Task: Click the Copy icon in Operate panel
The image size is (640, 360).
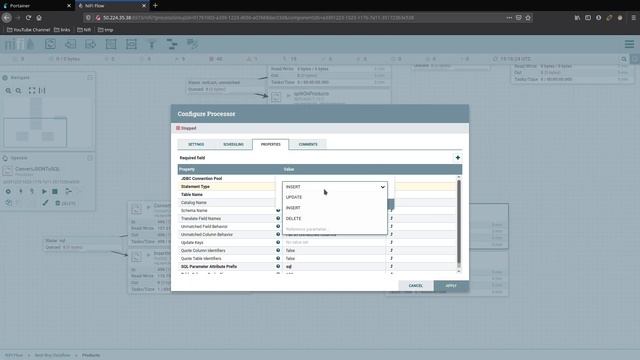Action: click(x=9, y=202)
